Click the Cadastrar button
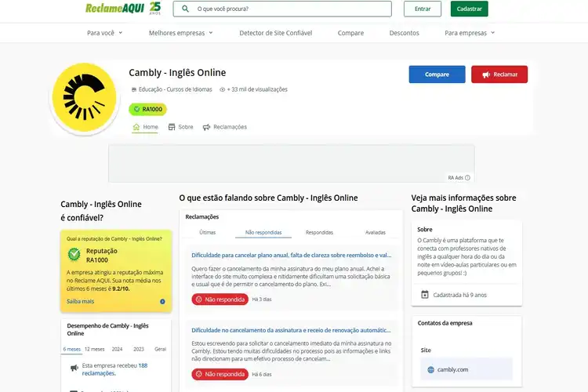588x392 pixels. point(469,9)
